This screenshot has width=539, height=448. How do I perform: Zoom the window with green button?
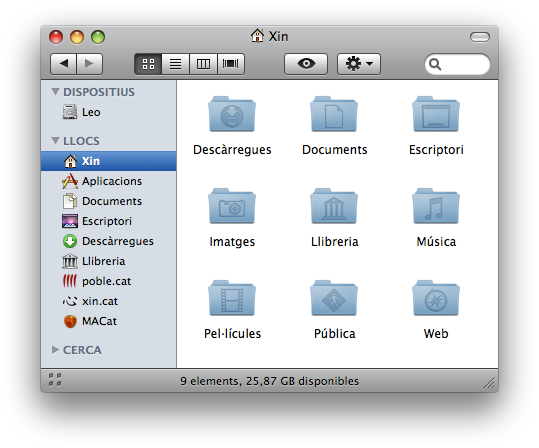point(98,37)
